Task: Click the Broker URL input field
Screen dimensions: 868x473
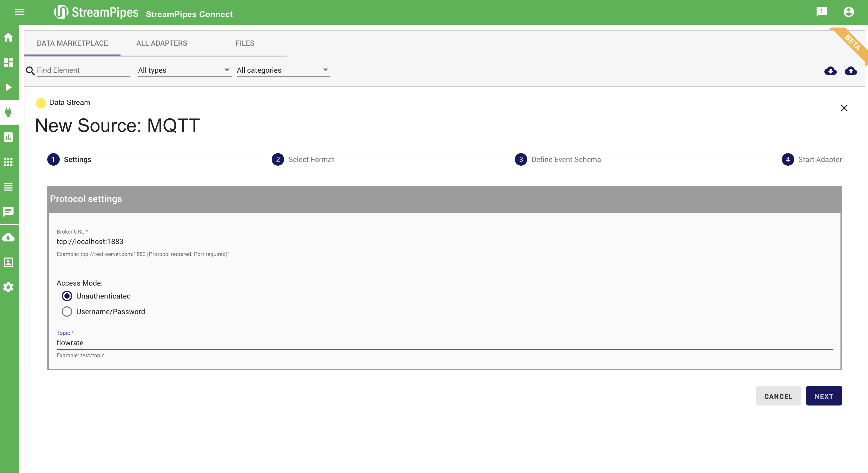Action: [x=444, y=241]
